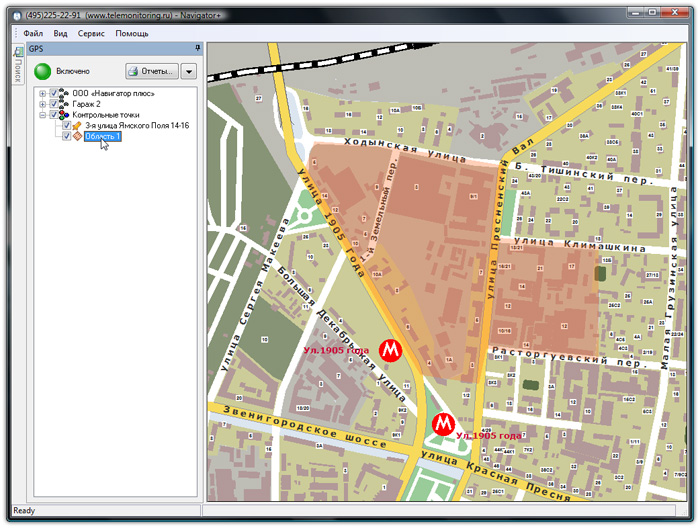
Task: Select Контрольные точки tree label
Action: coord(106,115)
